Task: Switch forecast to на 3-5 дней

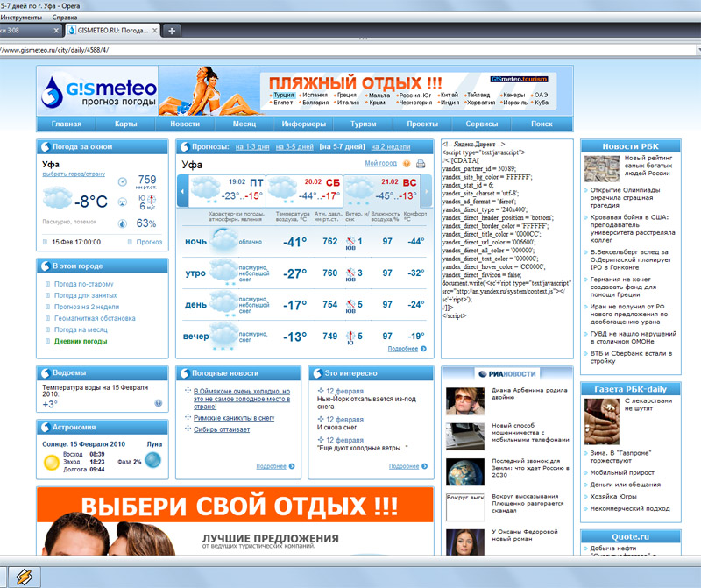Action: pos(294,146)
